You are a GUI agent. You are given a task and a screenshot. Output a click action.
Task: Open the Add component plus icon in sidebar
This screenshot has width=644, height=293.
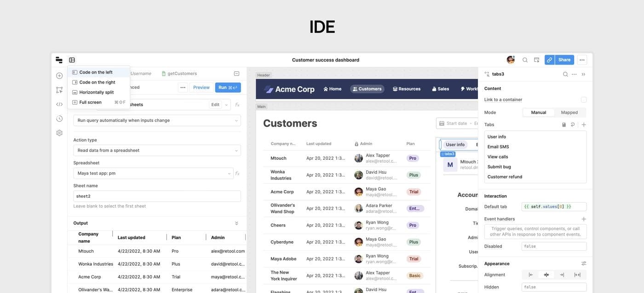click(59, 76)
